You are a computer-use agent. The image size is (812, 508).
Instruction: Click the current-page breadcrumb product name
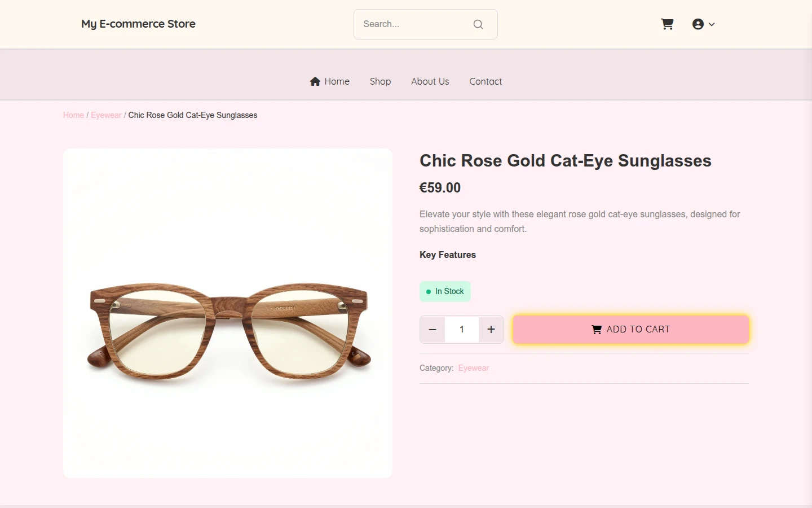point(193,115)
